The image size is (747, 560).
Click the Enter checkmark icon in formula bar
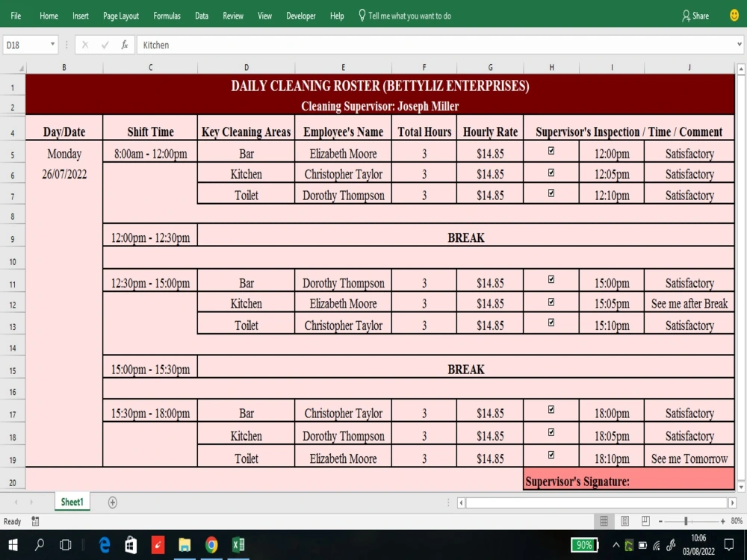105,45
